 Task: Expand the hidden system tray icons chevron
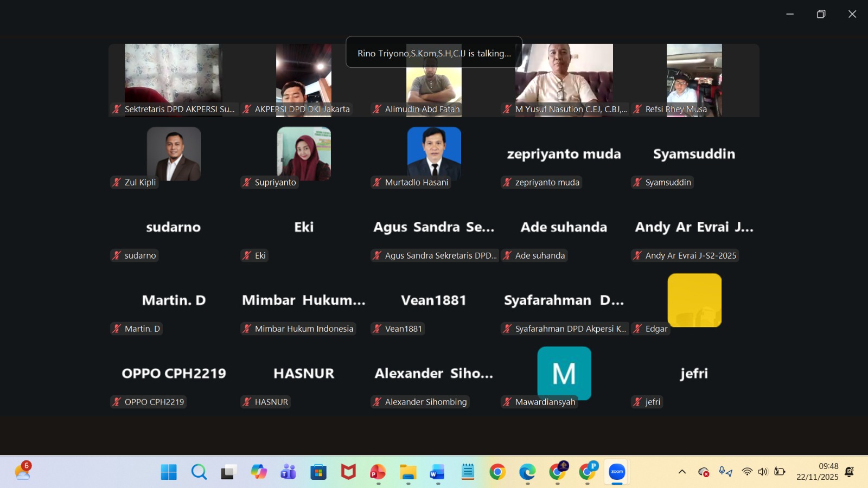tap(682, 472)
